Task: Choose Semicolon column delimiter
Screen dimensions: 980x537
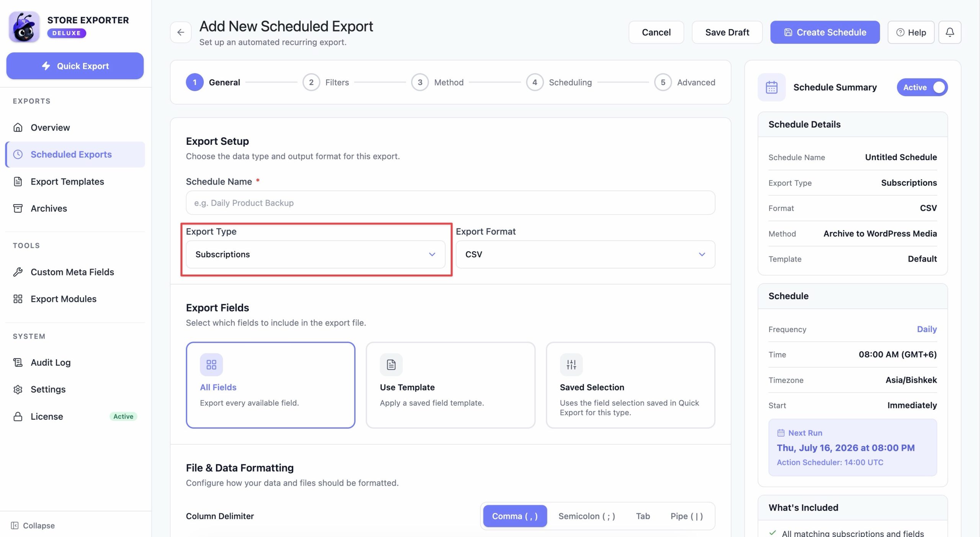Action: (586, 516)
